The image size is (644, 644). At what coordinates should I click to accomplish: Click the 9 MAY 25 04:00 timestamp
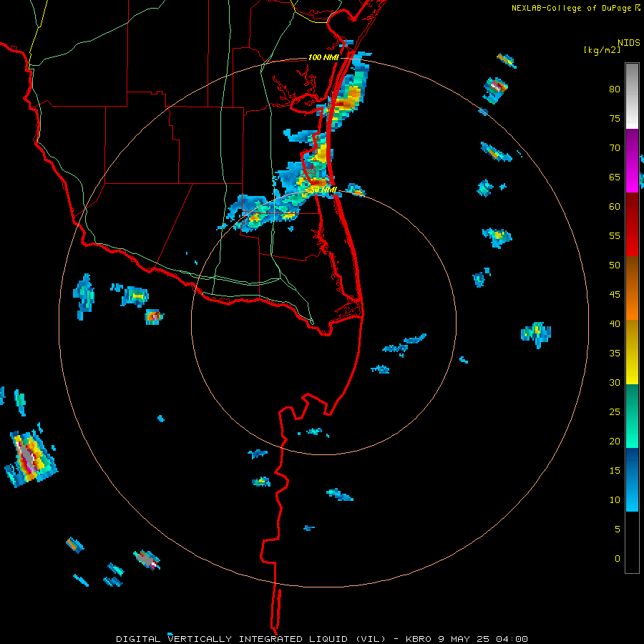tap(482, 639)
